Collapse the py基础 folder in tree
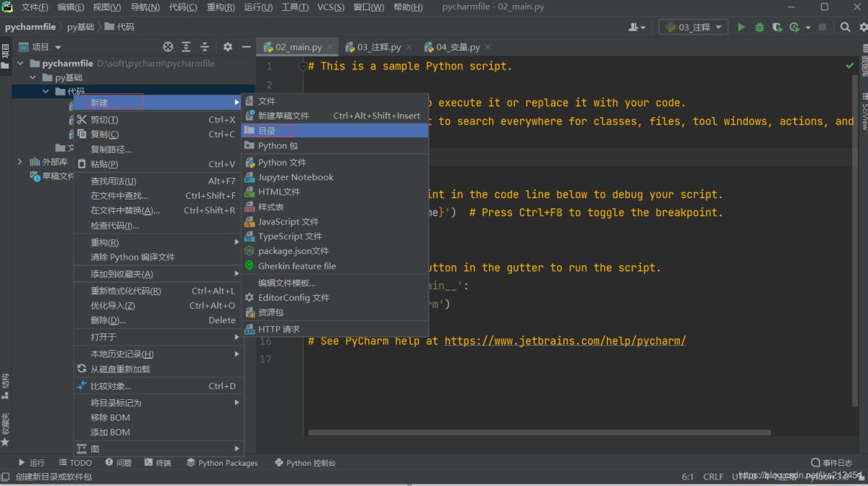Viewport: 868px width, 486px height. click(33, 77)
